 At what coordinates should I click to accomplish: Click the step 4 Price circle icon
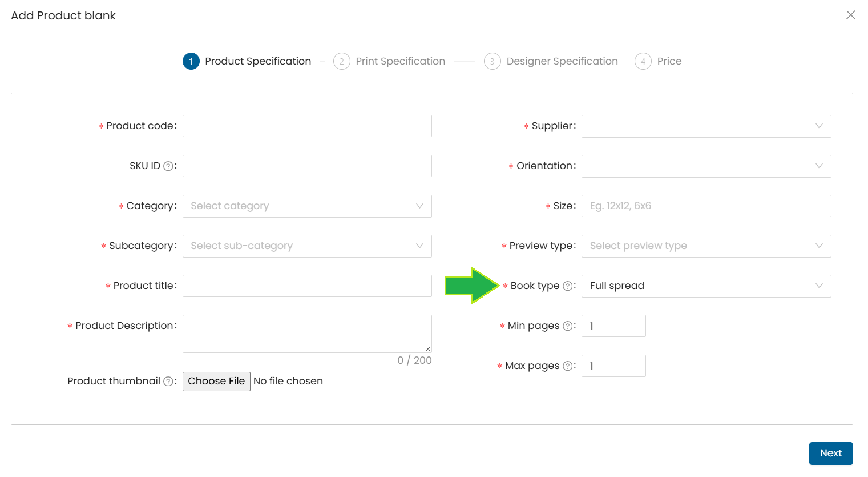point(643,61)
